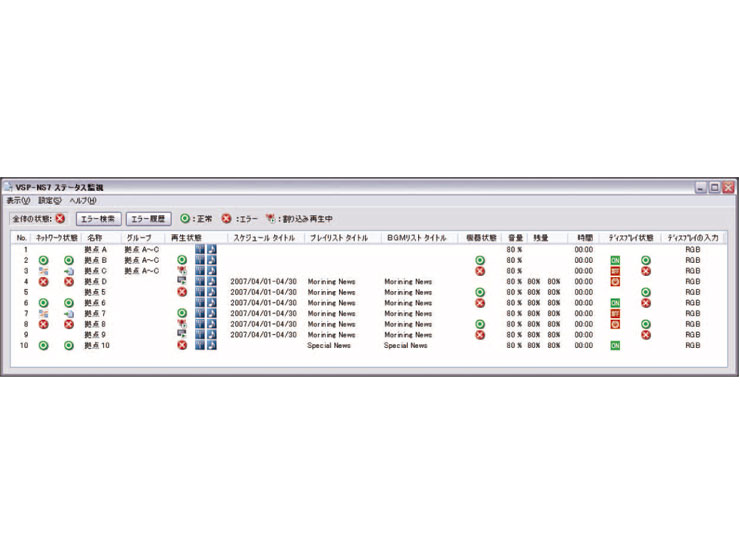740x555 pixels.
Task: Click the music note icon in row 1
Action: coord(212,249)
